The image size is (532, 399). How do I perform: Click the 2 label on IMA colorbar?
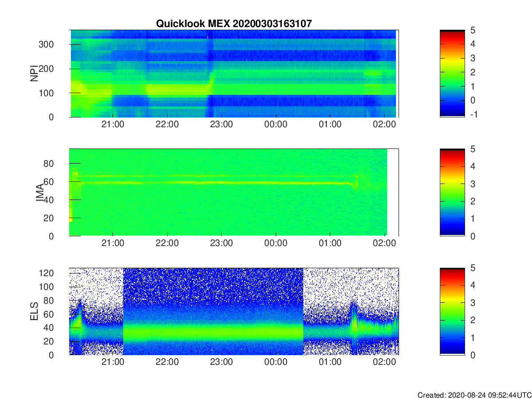click(473, 201)
